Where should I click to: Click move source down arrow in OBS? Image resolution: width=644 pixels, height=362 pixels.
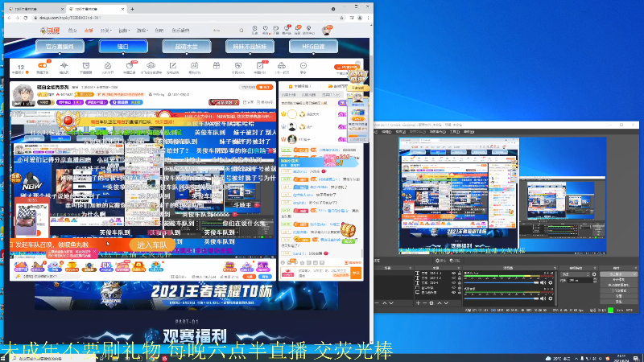pyautogui.click(x=447, y=303)
